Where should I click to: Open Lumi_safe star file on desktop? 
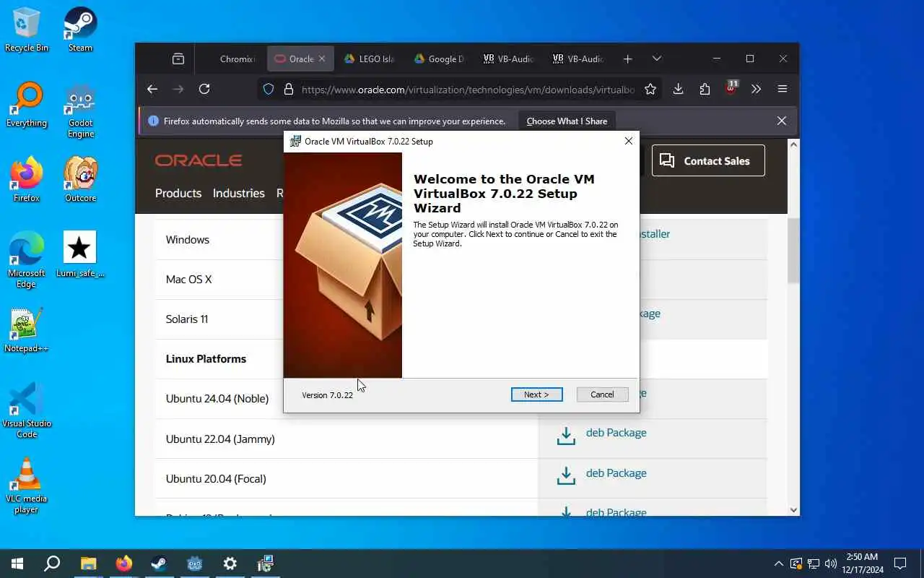tap(80, 255)
